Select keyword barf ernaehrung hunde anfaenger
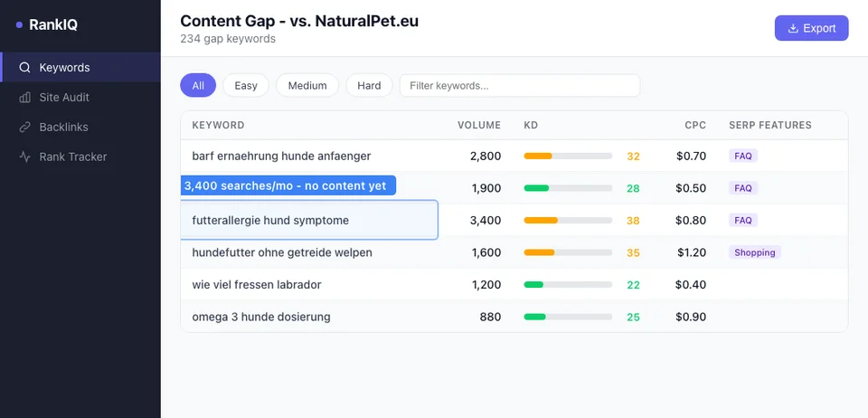This screenshot has height=418, width=868. pyautogui.click(x=281, y=157)
